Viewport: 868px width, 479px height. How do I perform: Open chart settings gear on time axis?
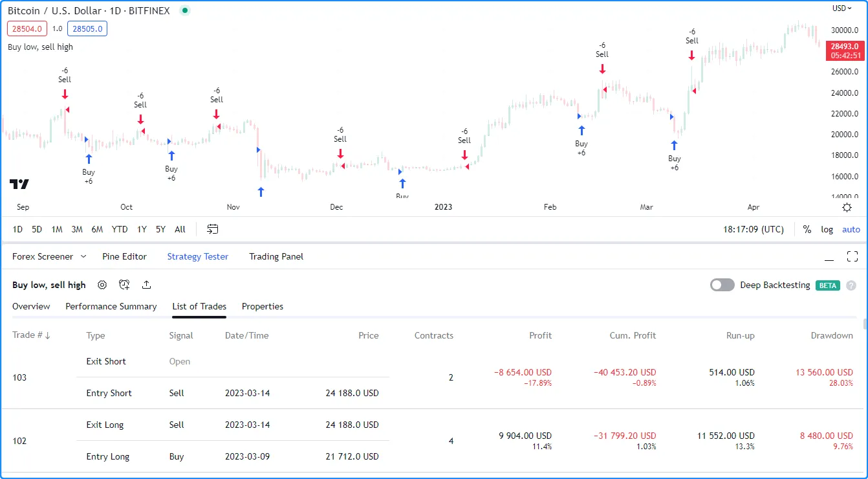(847, 207)
